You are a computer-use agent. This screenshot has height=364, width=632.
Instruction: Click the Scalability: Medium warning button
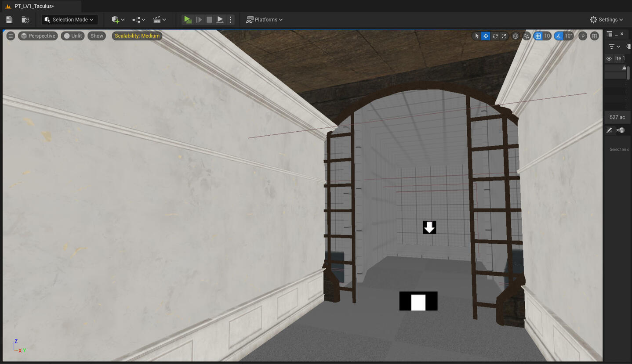click(x=137, y=36)
